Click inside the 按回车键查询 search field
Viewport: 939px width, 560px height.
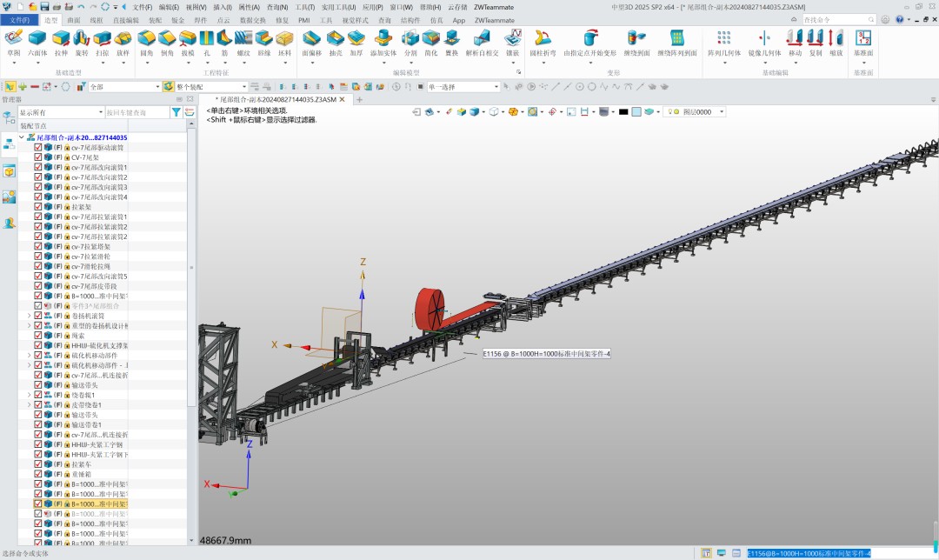[139, 112]
